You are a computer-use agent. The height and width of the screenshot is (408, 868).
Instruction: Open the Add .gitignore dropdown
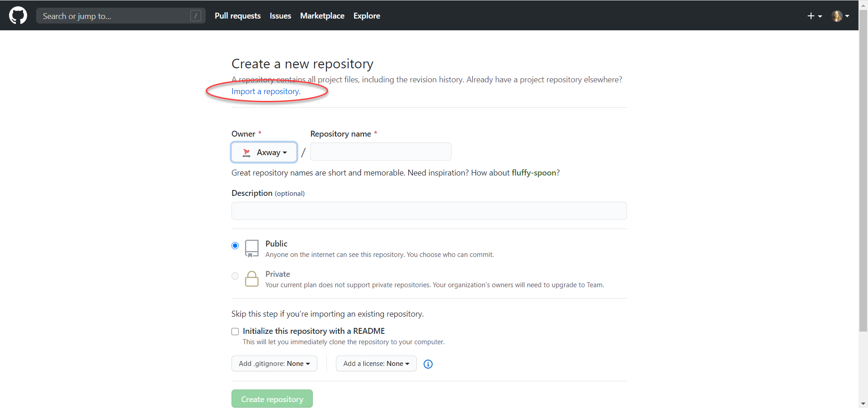pyautogui.click(x=274, y=364)
